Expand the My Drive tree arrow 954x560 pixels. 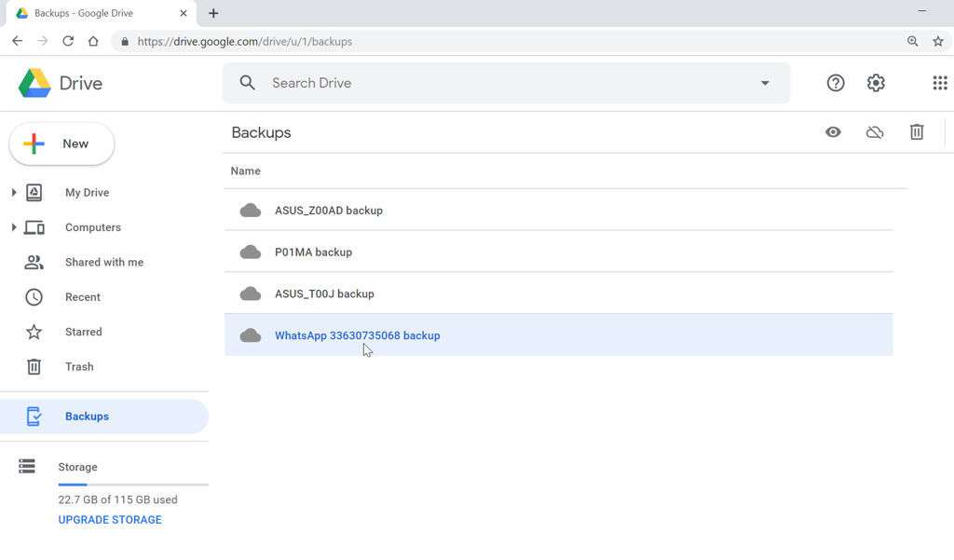click(x=13, y=192)
